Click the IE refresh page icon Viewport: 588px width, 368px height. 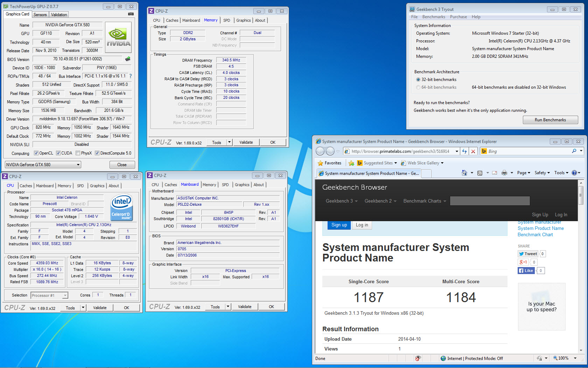click(x=464, y=151)
